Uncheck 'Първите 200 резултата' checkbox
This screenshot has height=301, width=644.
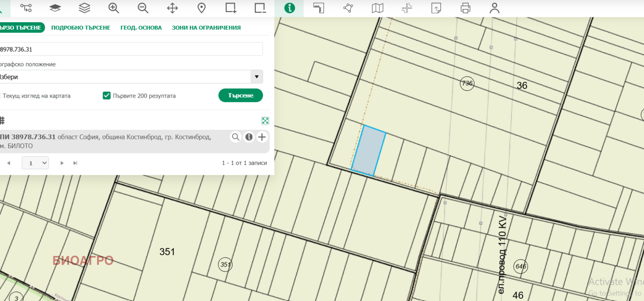click(107, 96)
